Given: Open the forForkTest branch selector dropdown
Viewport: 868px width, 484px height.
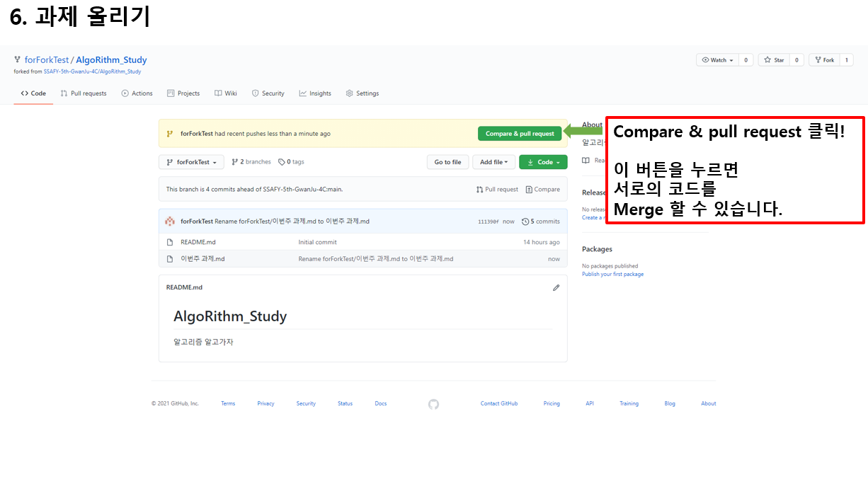Looking at the screenshot, I should pos(191,161).
